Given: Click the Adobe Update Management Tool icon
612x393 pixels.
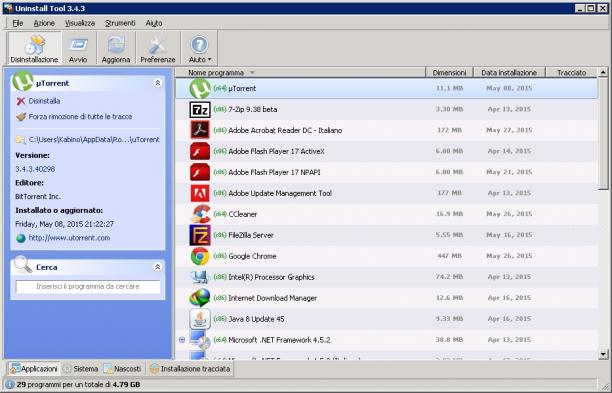Looking at the screenshot, I should [200, 193].
